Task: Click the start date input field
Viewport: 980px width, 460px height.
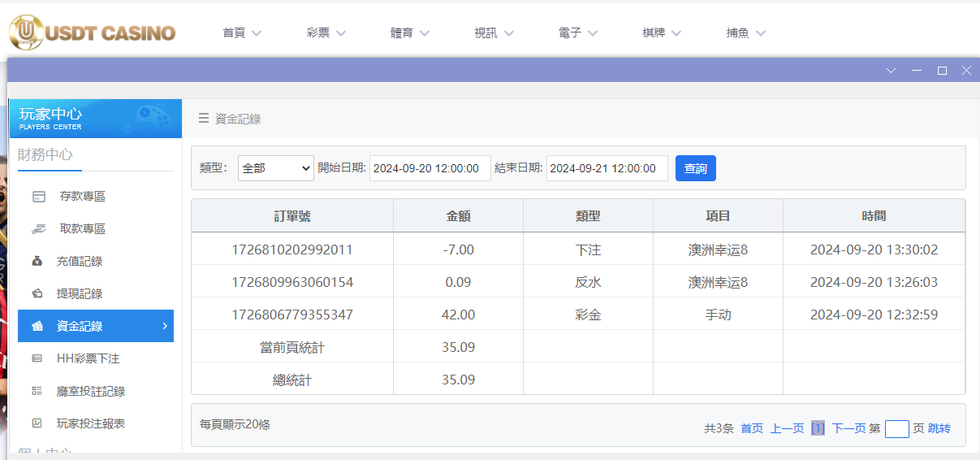Action: point(430,168)
